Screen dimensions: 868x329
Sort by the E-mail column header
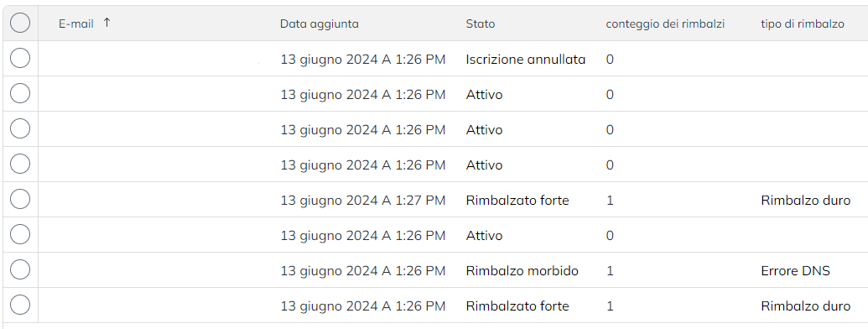75,23
